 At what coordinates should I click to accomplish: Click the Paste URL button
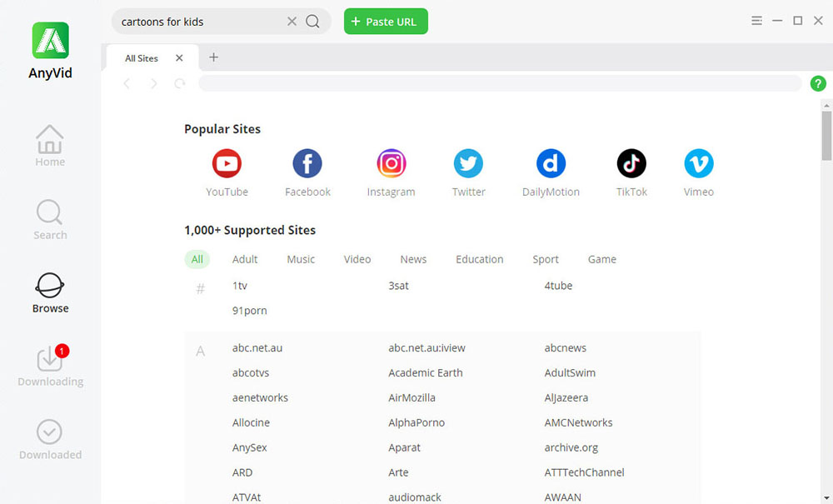pos(386,22)
